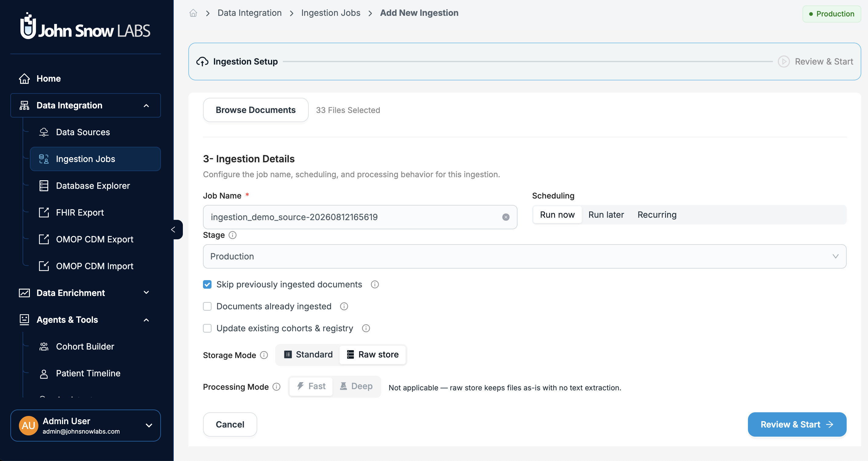Click the Storage Mode info icon
This screenshot has height=461, width=868.
tap(264, 355)
